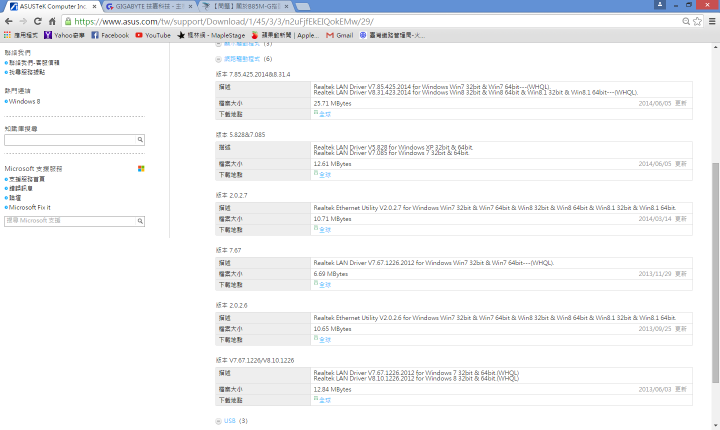Click the vertical page scrollbar thumb
Viewport: 720px width, 430px height.
[715, 273]
